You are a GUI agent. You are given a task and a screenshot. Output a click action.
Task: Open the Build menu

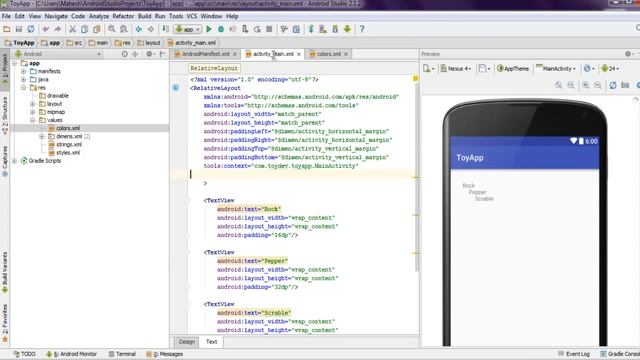(x=144, y=16)
